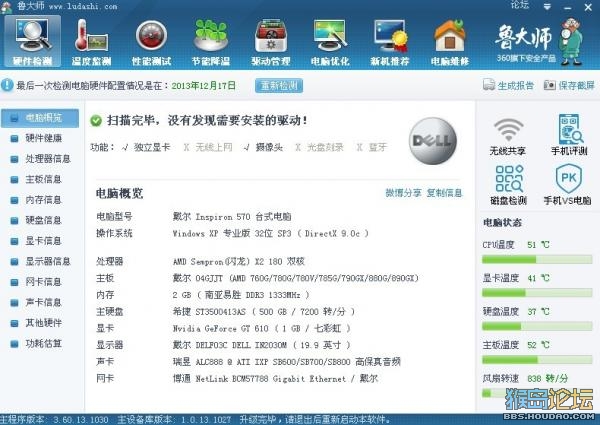Click 主程序版本 3.60.13.1030 in status bar
This screenshot has width=600, height=425.
(x=54, y=420)
